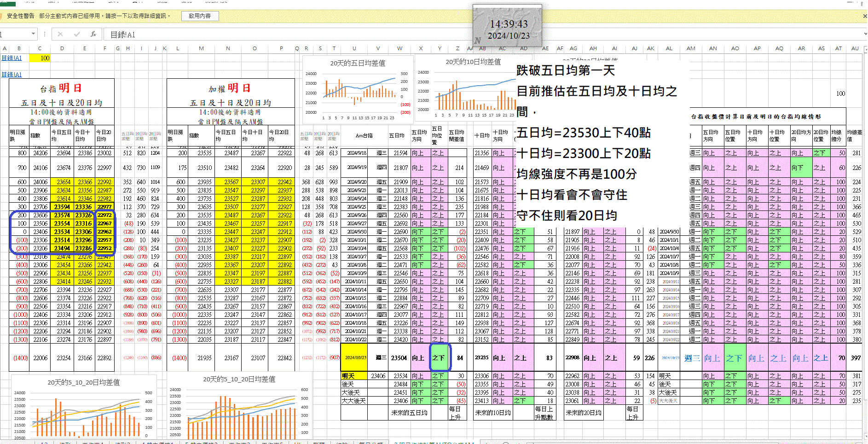Click the 加權 明日 table title

[x=230, y=88]
